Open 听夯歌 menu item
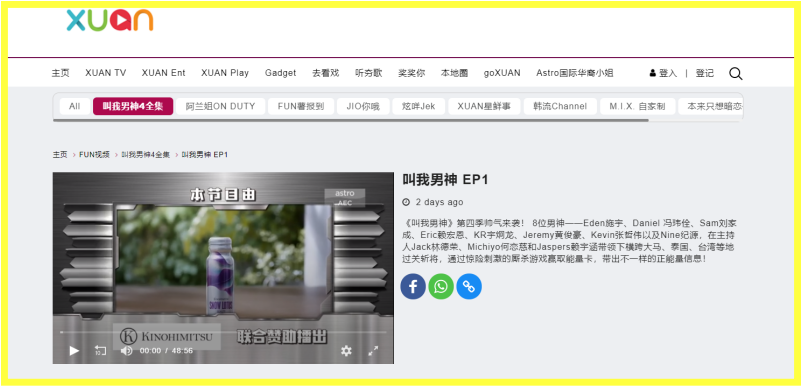Image resolution: width=802 pixels, height=387 pixels. pos(369,73)
